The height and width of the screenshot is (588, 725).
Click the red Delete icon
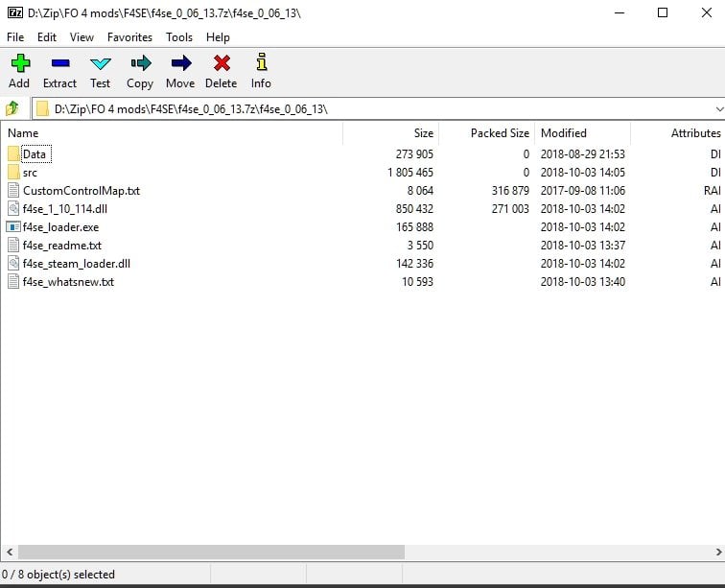222,63
